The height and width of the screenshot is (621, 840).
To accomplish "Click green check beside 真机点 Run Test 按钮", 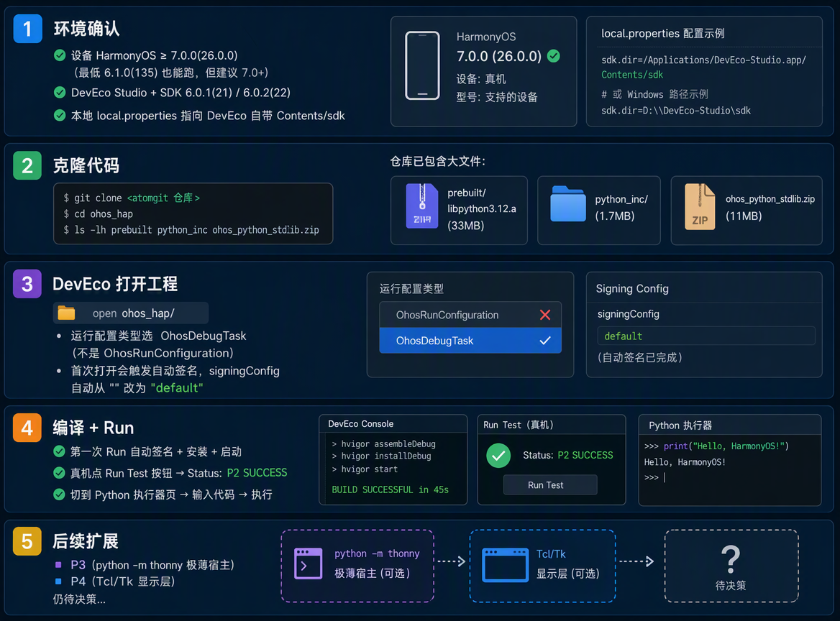I will [x=60, y=473].
